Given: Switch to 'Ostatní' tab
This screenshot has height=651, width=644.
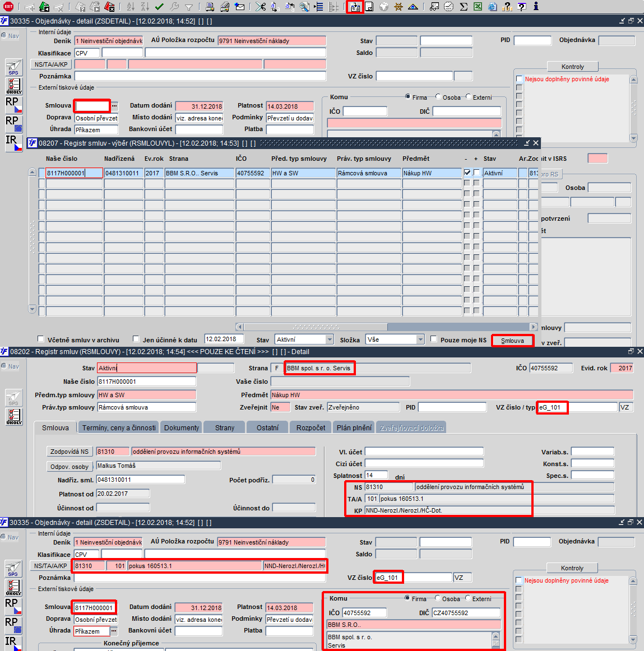Looking at the screenshot, I should click(267, 427).
